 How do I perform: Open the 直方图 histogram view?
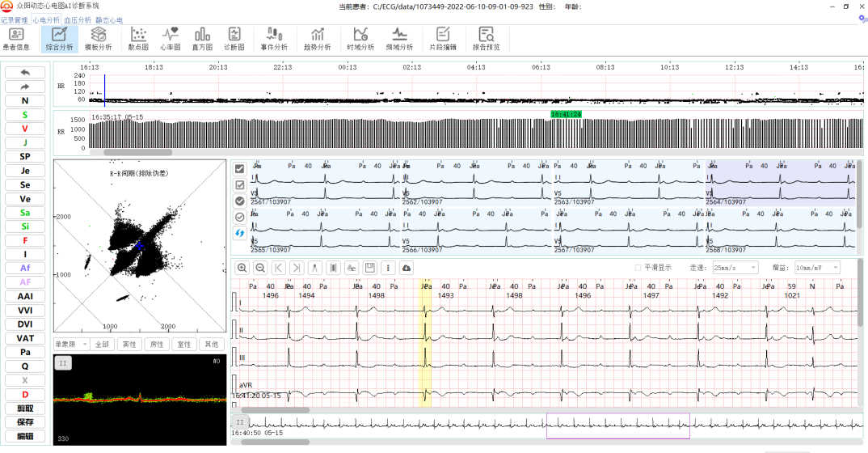click(202, 38)
